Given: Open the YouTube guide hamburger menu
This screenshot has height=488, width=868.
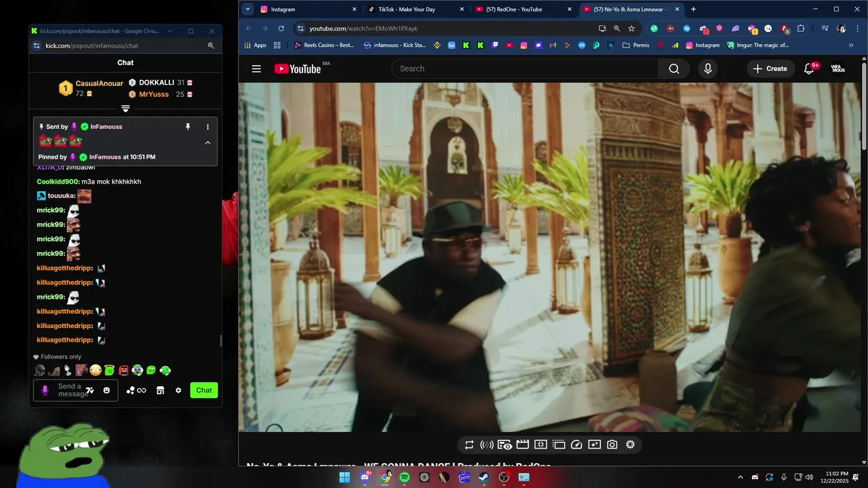Looking at the screenshot, I should (256, 68).
